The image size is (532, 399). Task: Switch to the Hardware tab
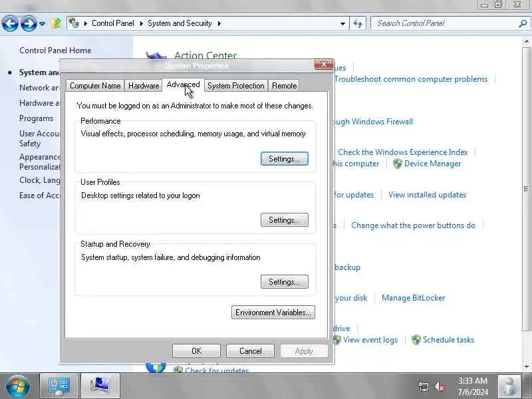(144, 86)
